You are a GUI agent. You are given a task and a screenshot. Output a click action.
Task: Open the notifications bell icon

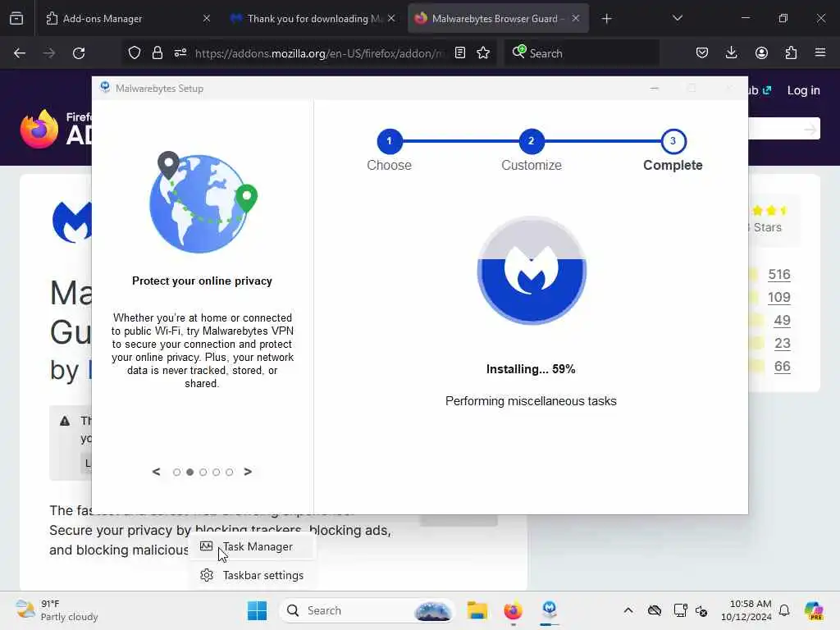pos(784,610)
